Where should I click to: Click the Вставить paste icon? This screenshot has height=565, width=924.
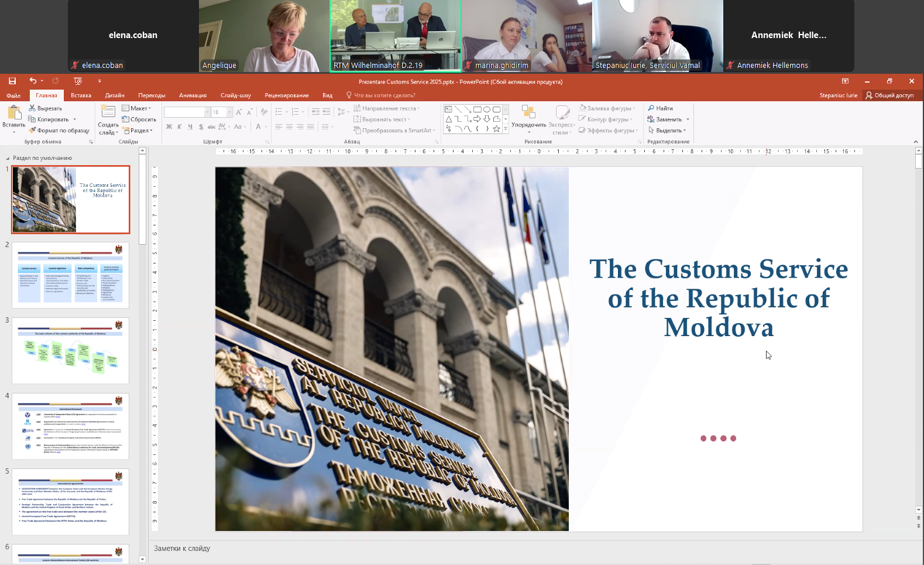[x=13, y=113]
